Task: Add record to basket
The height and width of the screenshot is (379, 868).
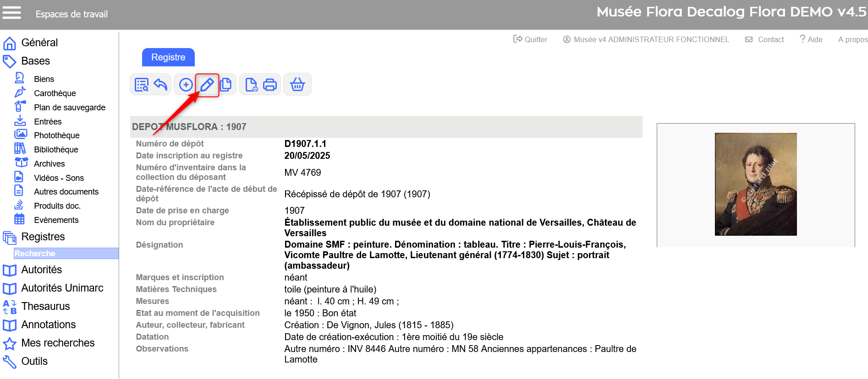Action: pyautogui.click(x=297, y=85)
